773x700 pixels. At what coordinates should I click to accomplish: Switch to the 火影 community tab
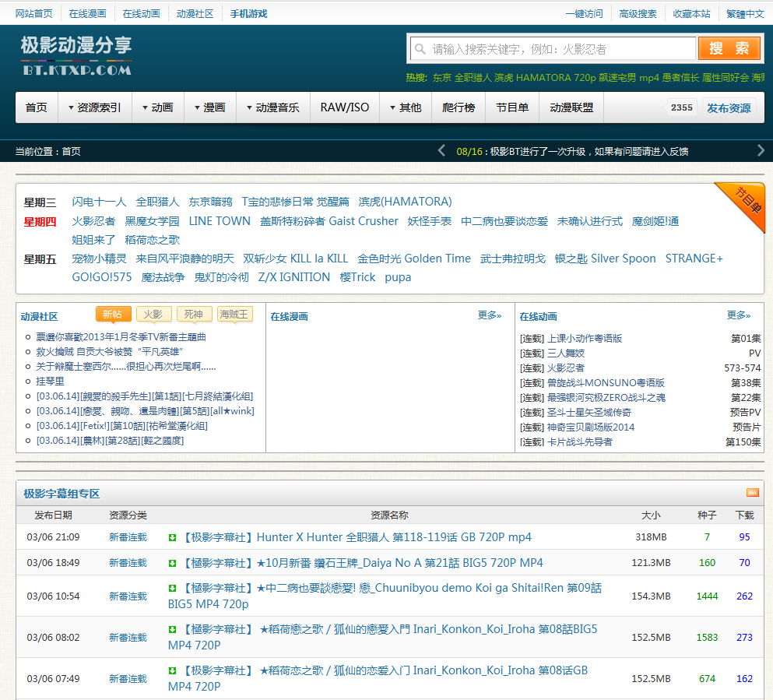[x=154, y=314]
